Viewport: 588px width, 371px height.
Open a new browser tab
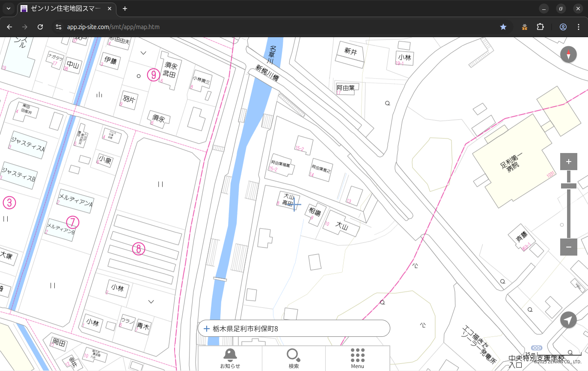[125, 9]
